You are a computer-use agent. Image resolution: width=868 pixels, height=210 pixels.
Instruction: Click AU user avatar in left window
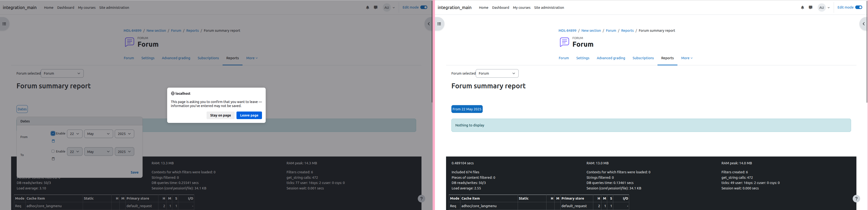click(x=386, y=7)
